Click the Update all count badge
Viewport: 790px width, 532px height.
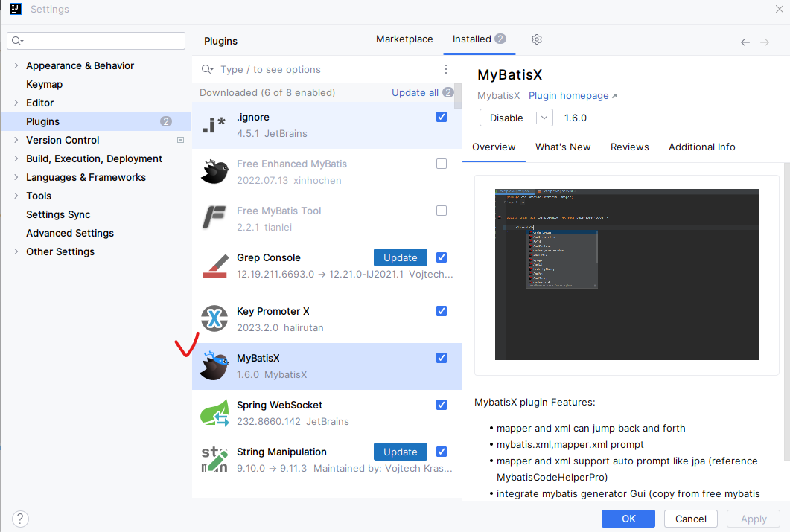[448, 92]
